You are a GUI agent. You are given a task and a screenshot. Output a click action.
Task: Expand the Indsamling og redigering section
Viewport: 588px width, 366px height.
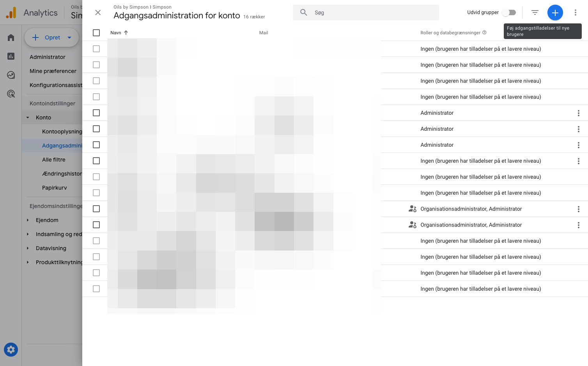click(28, 234)
